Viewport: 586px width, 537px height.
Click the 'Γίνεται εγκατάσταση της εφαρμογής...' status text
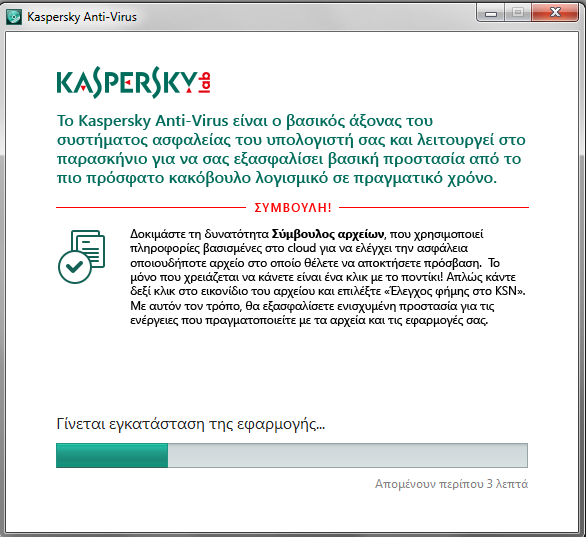pos(191,424)
